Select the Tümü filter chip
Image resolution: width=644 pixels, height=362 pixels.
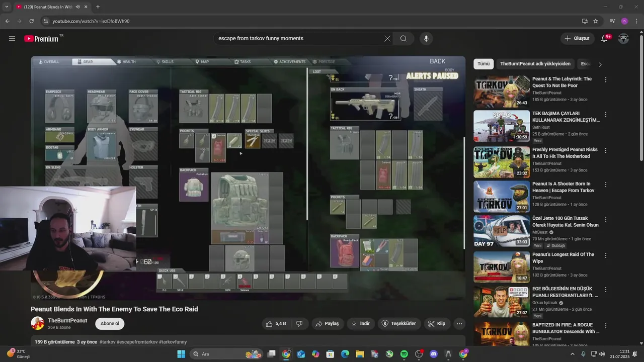[x=484, y=64]
